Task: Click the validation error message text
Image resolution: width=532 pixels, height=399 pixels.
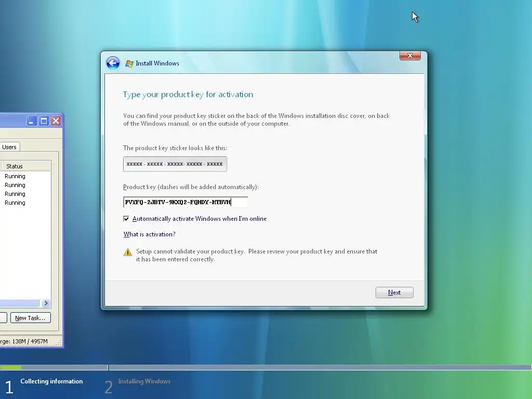Action: coord(257,255)
